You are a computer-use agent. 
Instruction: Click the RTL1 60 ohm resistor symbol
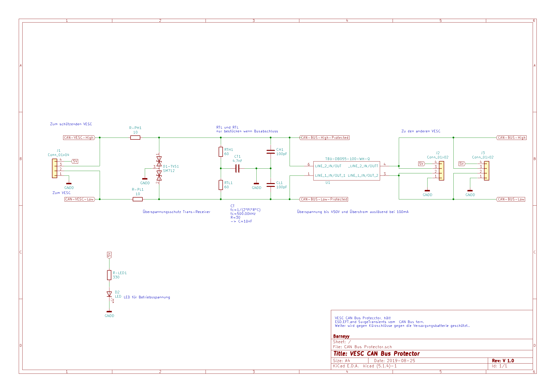click(x=221, y=185)
